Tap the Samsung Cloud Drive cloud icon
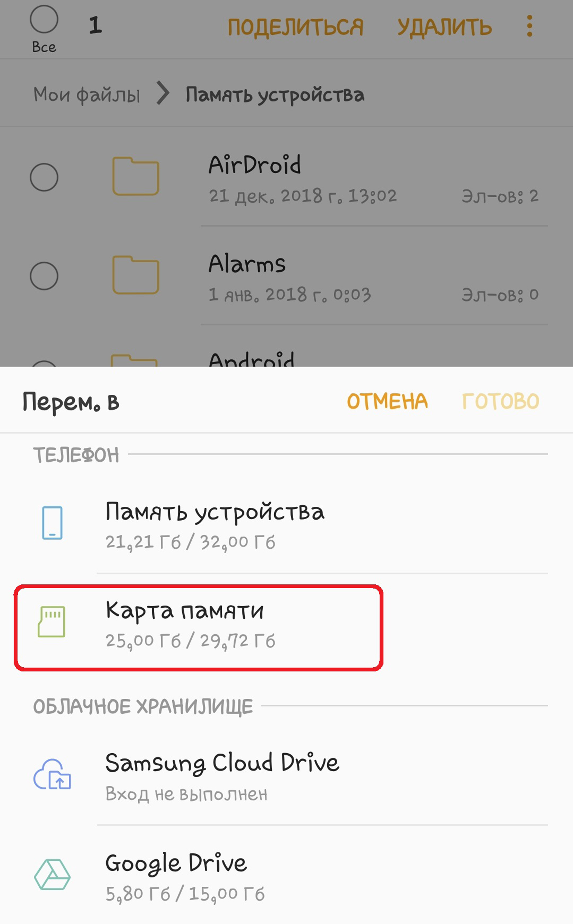 coord(52,774)
